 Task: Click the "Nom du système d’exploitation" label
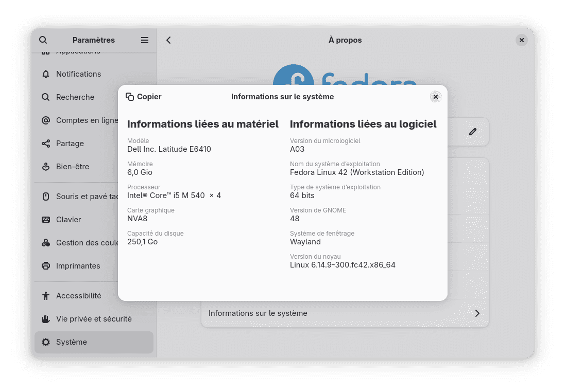[x=335, y=164]
